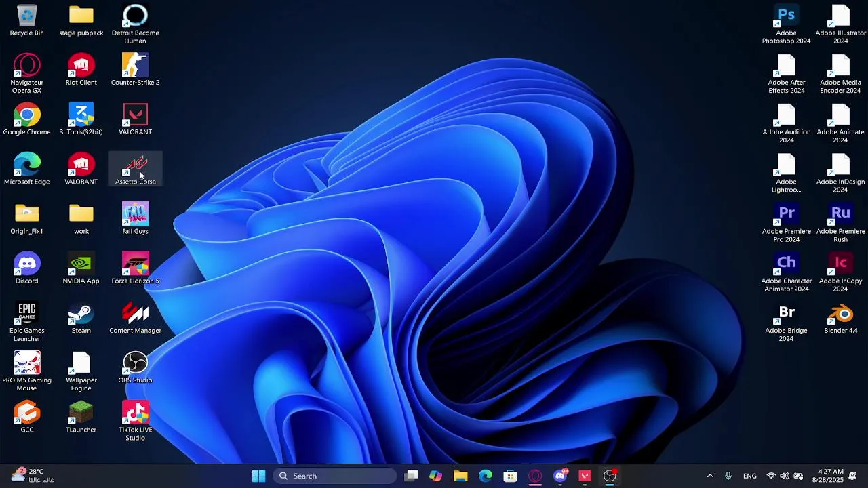Select Adobe Bridge 2024 shortcut
Screen dimensions: 868x488
[x=786, y=321]
